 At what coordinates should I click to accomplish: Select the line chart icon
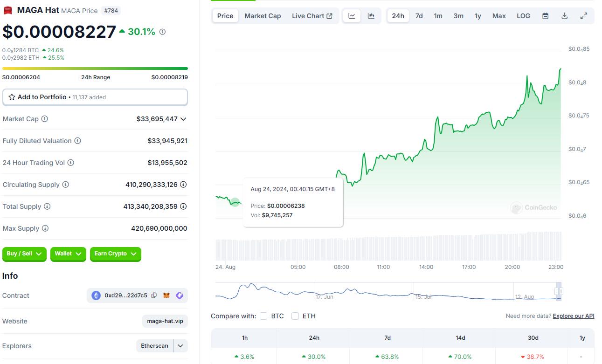[x=352, y=16]
